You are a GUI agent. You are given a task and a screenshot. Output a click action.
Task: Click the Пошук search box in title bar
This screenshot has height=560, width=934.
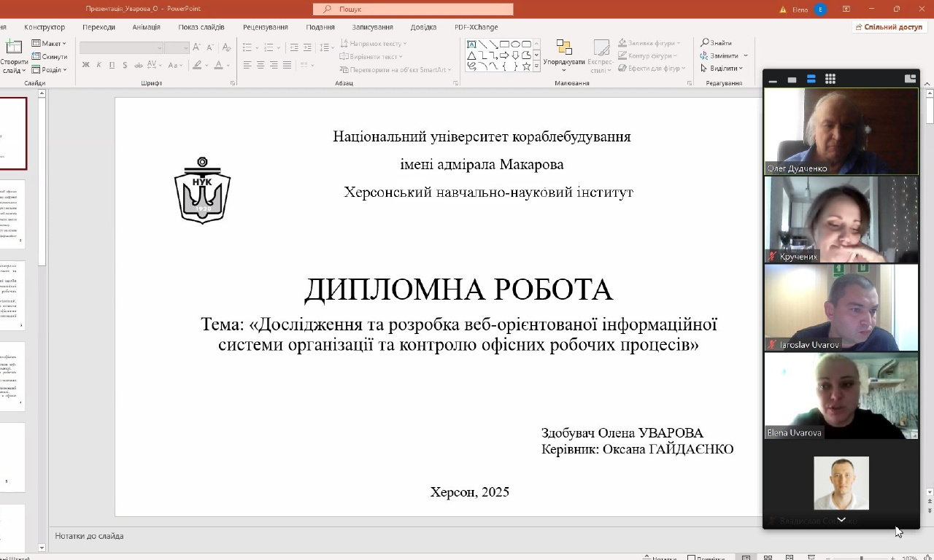point(413,9)
